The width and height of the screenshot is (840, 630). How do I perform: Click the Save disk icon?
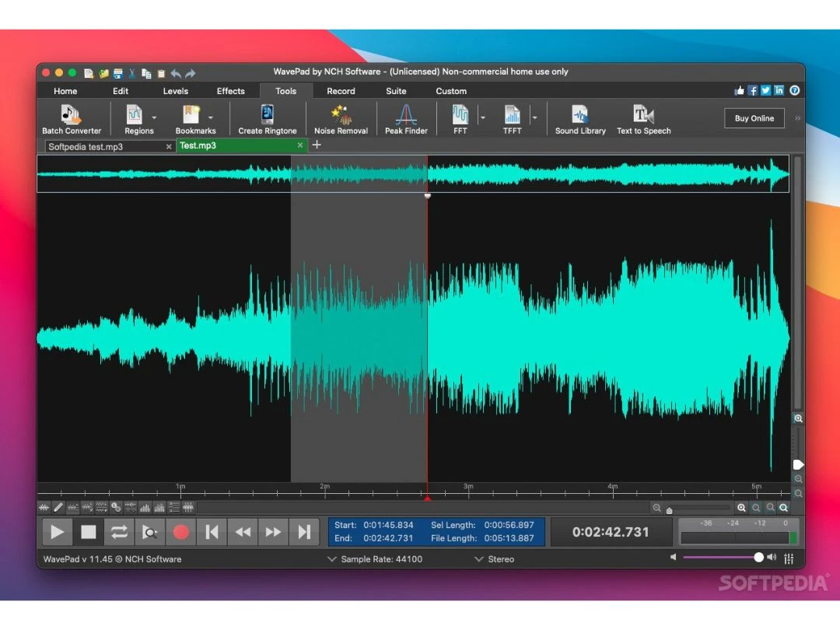[x=118, y=73]
